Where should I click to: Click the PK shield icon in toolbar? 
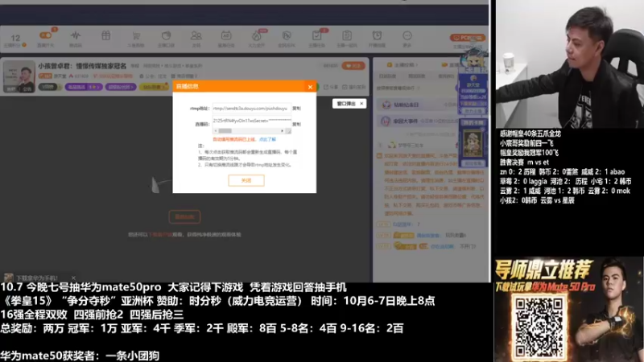pos(287,35)
